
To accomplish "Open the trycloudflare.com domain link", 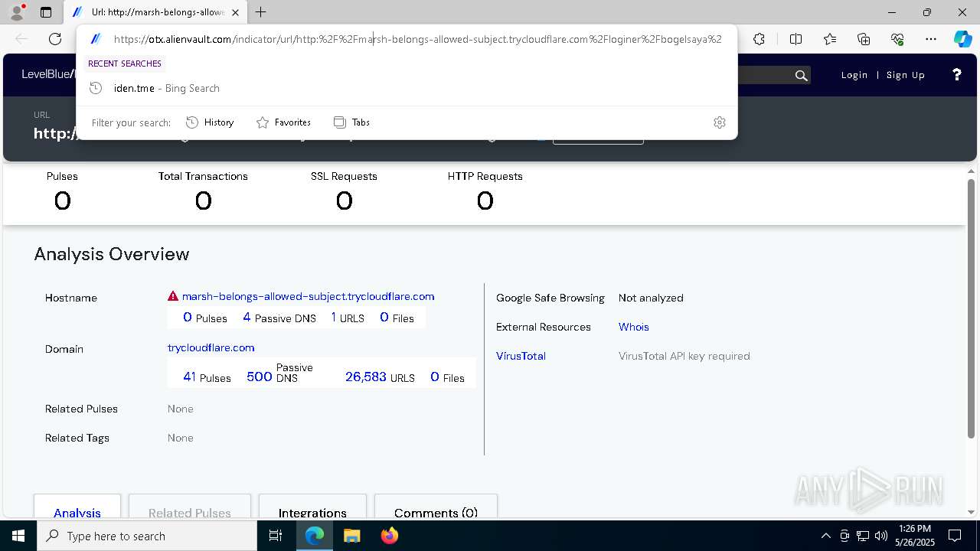I will [211, 347].
